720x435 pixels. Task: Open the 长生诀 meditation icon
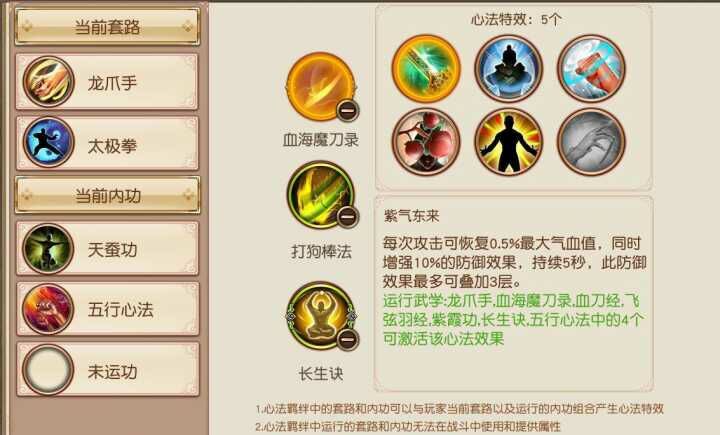[x=321, y=316]
